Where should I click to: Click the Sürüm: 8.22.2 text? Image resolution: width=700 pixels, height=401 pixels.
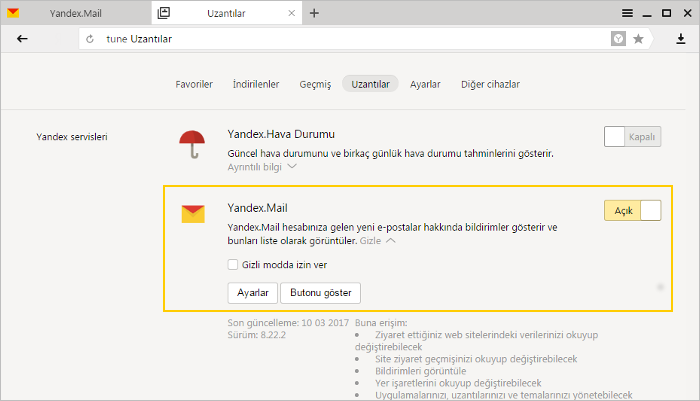257,335
